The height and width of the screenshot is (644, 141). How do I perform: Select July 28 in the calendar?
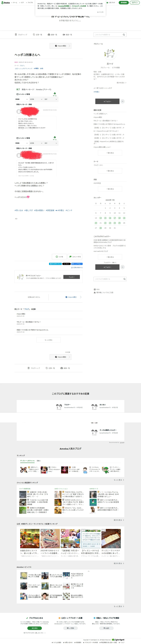pyautogui.click(x=100, y=228)
